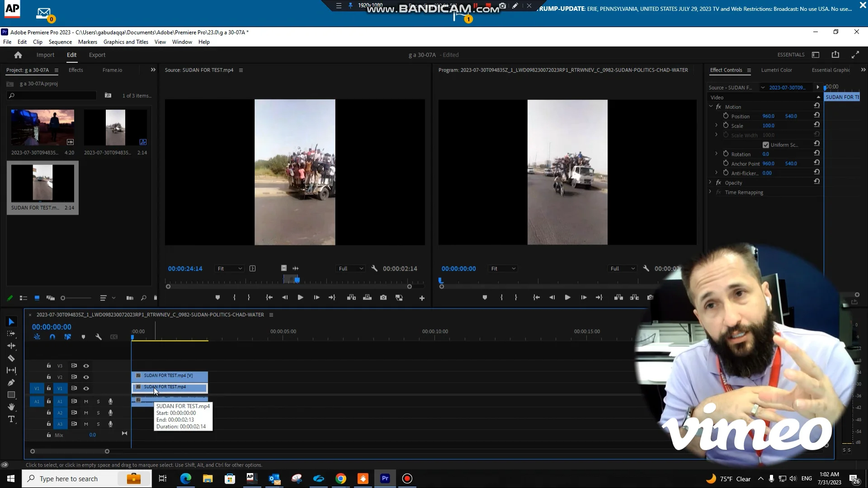Viewport: 868px width, 488px height.
Task: Select the Hand tool
Action: click(x=11, y=407)
